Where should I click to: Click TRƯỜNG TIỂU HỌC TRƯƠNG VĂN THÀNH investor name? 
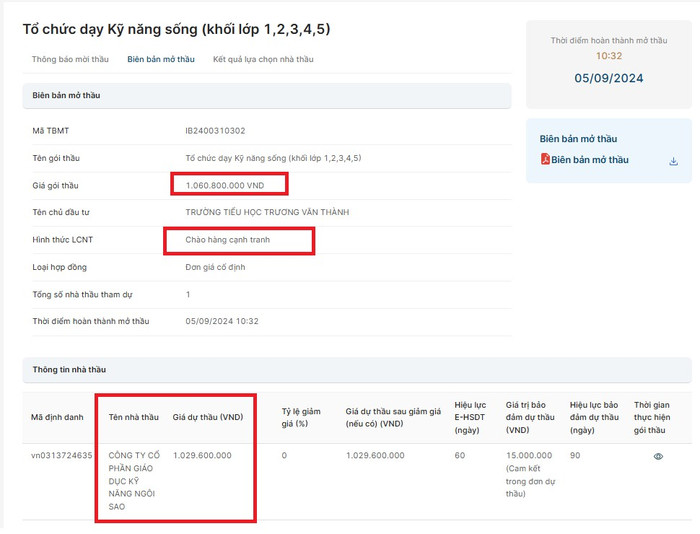tap(267, 213)
